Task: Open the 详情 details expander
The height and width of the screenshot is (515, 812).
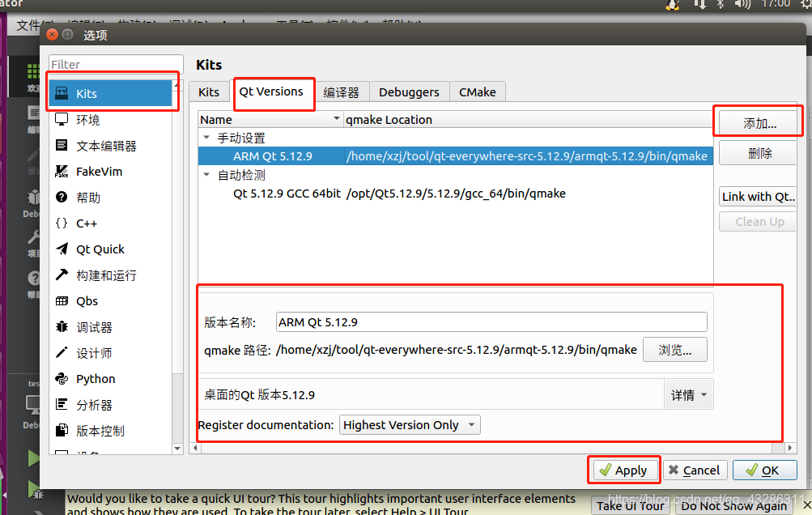Action: (689, 395)
